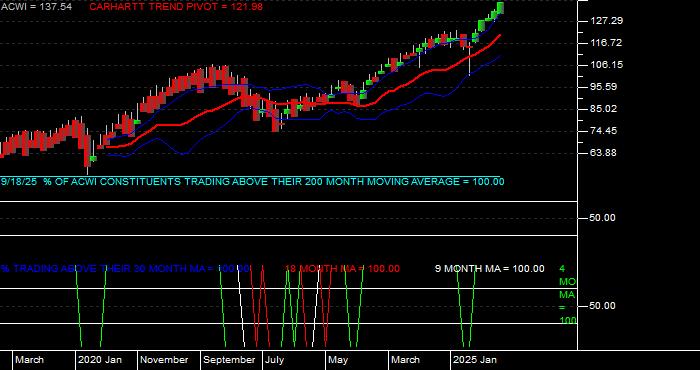The width and height of the screenshot is (700, 370).
Task: Click the 200 month moving average caption
Action: click(253, 182)
